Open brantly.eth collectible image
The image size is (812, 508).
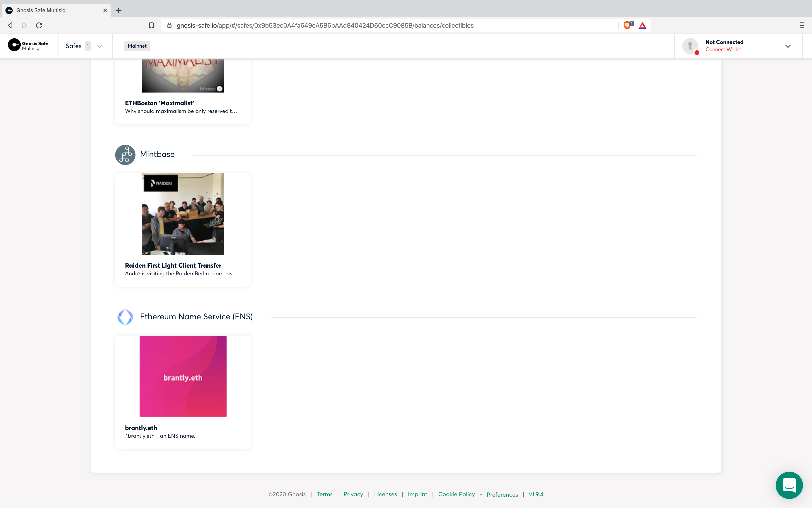coord(183,376)
